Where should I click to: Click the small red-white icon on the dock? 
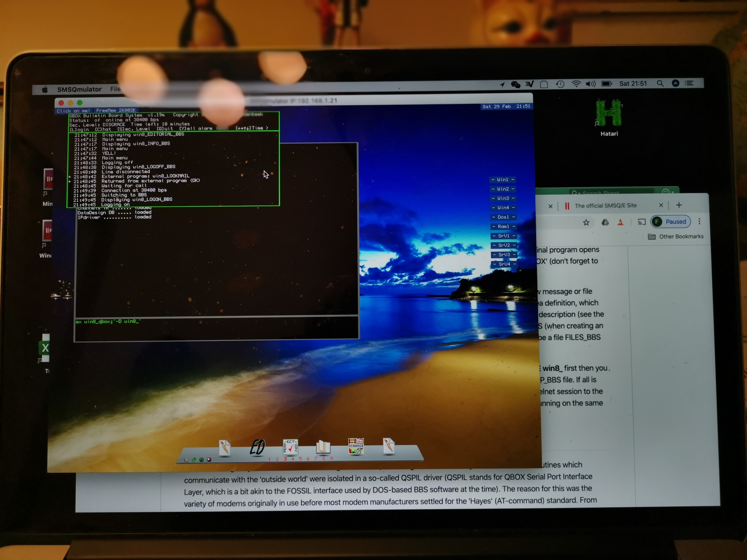pyautogui.click(x=209, y=460)
